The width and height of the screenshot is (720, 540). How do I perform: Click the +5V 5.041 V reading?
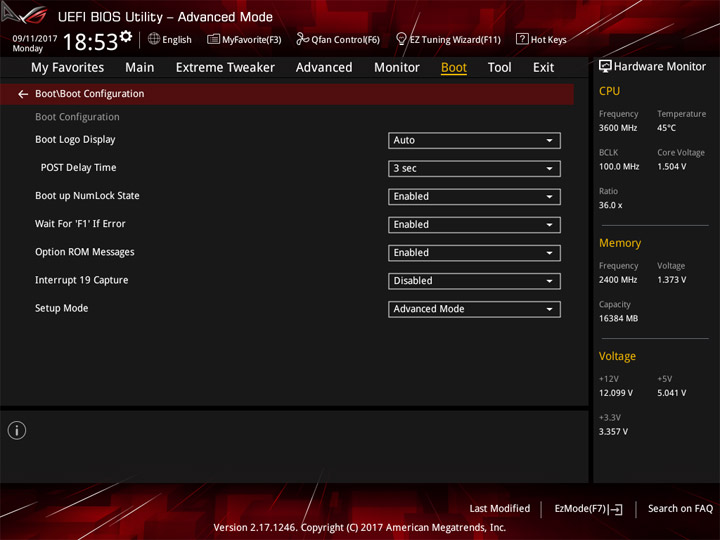(x=672, y=394)
